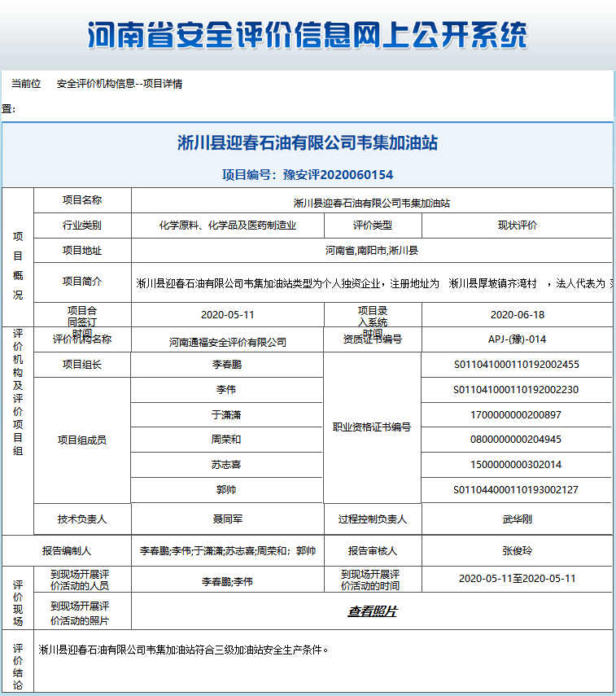616x696 pixels.
Task: Select process control lead 武华刚
Action: pos(517,519)
